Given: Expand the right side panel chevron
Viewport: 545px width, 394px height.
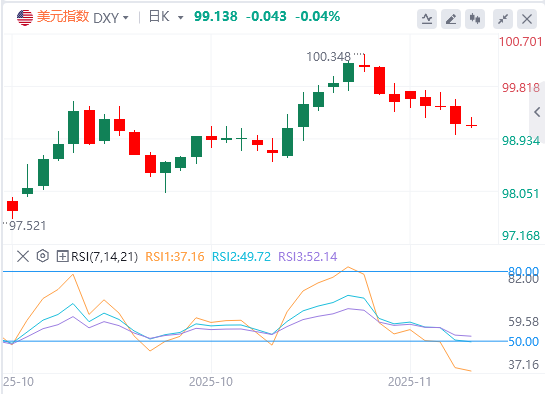Looking at the screenshot, I should (537, 112).
